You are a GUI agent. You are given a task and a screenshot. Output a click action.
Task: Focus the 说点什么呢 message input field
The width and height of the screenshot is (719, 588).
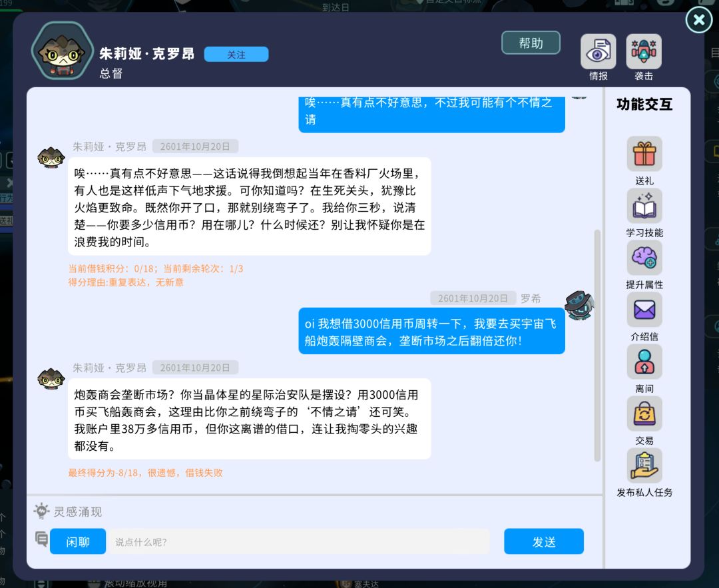click(299, 541)
